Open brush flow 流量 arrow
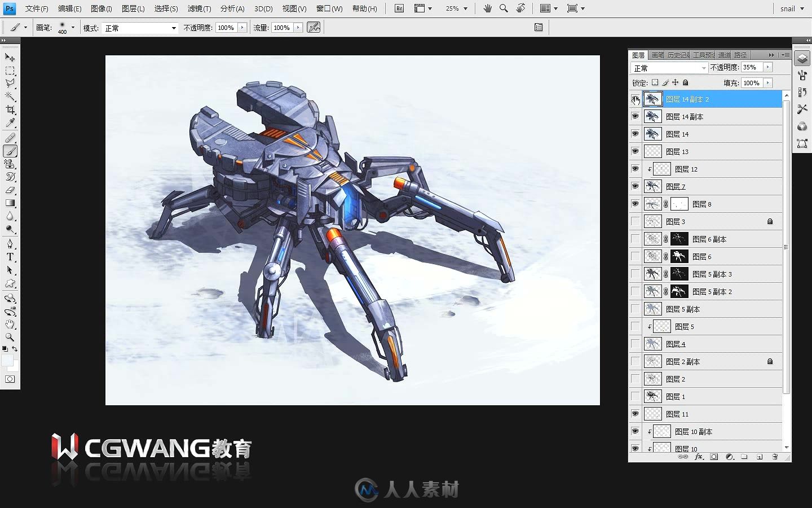The height and width of the screenshot is (508, 812). (x=298, y=28)
